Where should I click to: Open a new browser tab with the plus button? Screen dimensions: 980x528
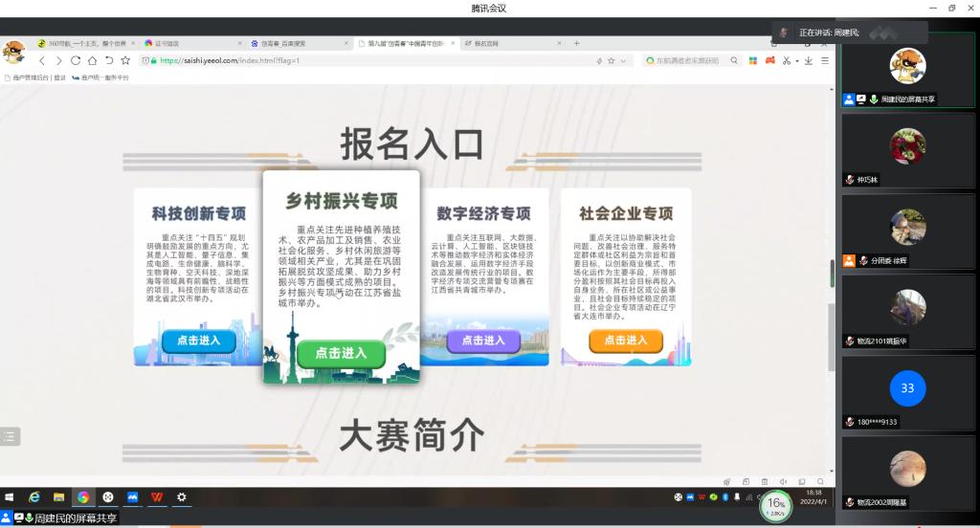pyautogui.click(x=577, y=43)
